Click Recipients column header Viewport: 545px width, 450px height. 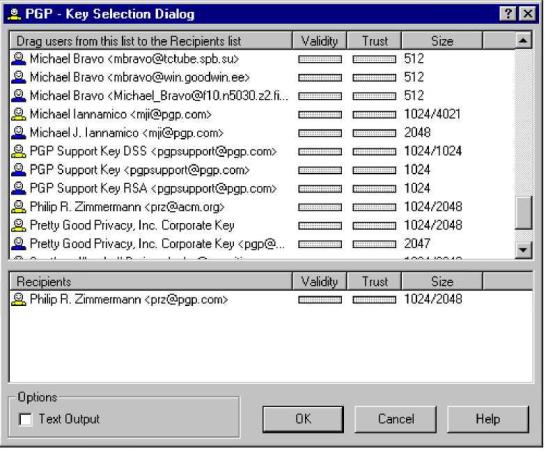(x=151, y=281)
